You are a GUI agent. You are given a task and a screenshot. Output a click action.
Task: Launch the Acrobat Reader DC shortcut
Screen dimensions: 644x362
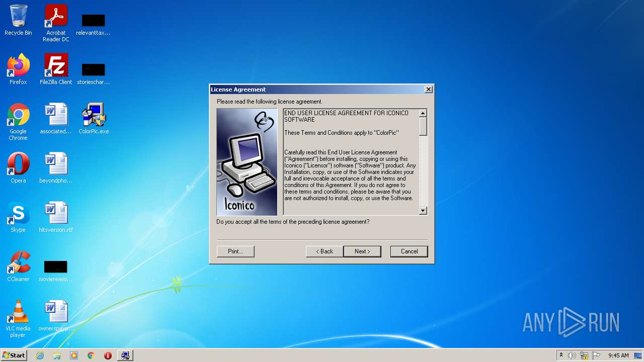coord(56,23)
